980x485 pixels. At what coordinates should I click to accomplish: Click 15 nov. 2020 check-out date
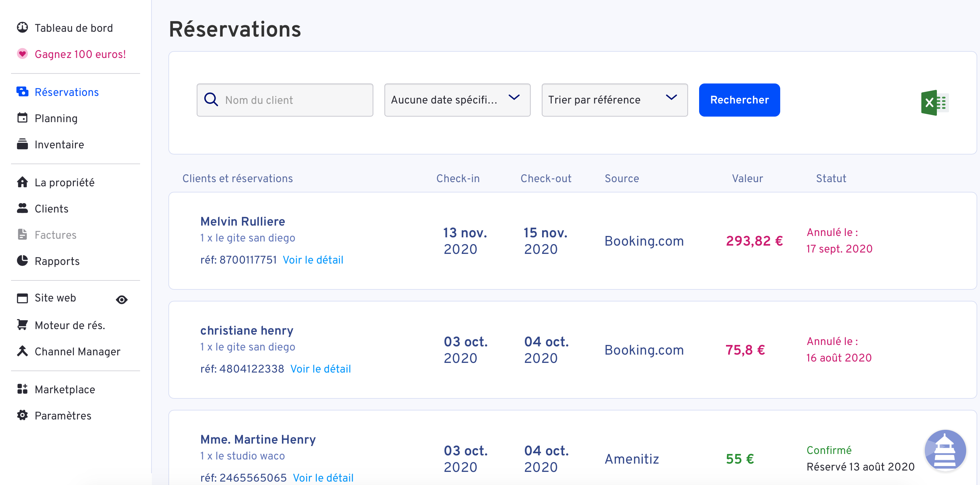tap(546, 241)
